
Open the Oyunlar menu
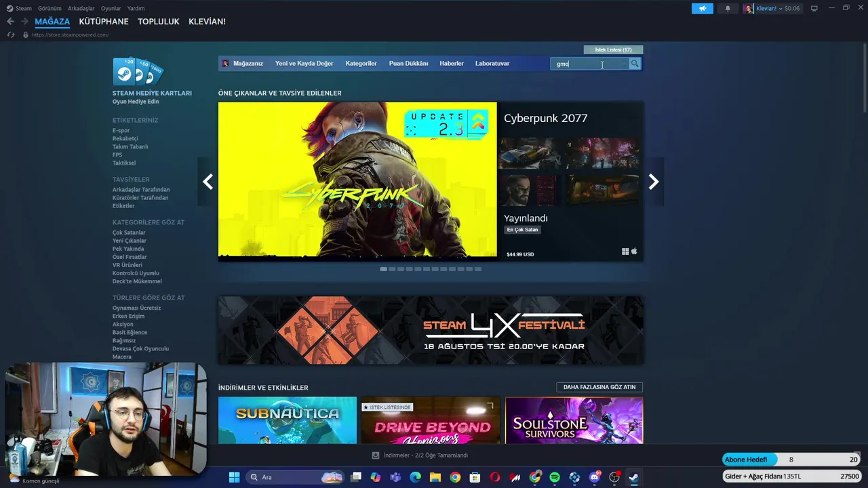111,9
